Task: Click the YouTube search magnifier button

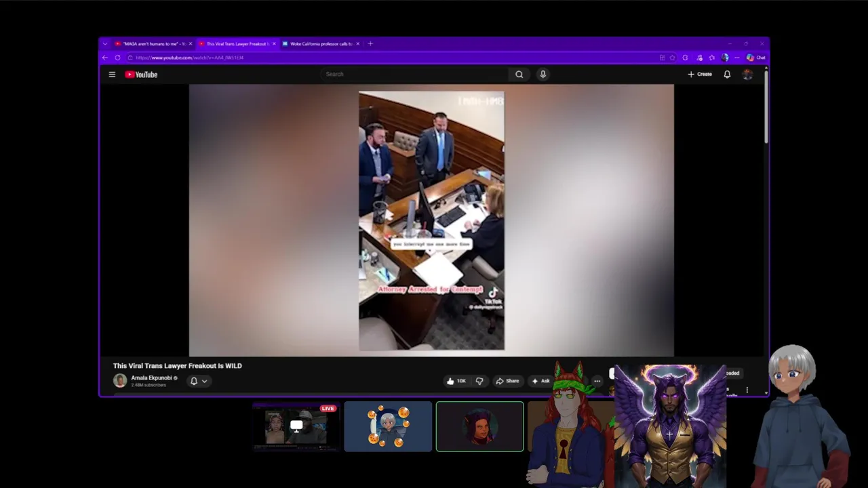Action: click(519, 75)
